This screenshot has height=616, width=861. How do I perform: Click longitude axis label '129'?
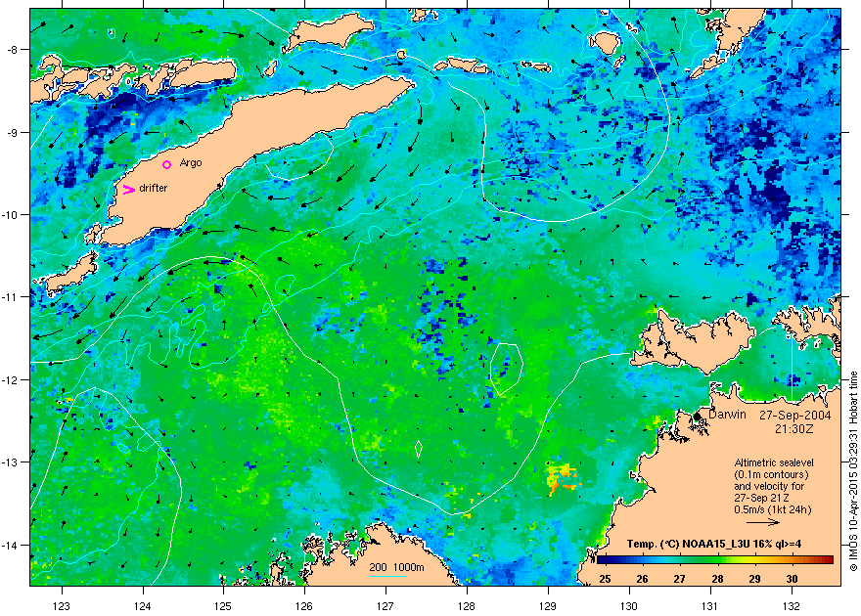548,606
